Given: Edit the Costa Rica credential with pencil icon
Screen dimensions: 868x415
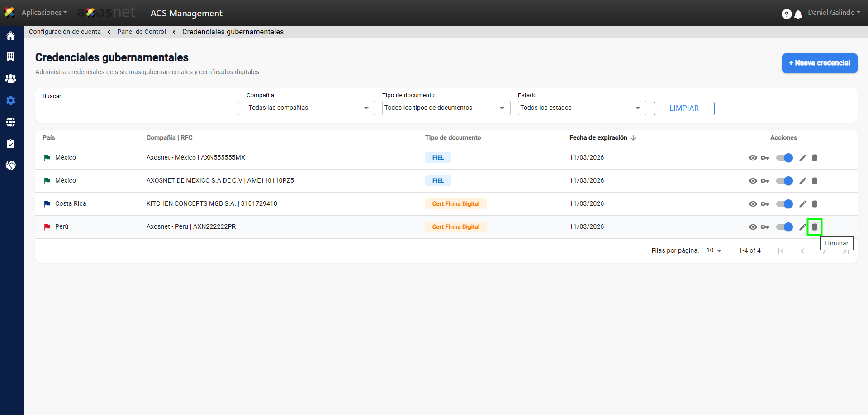Looking at the screenshot, I should (x=802, y=204).
